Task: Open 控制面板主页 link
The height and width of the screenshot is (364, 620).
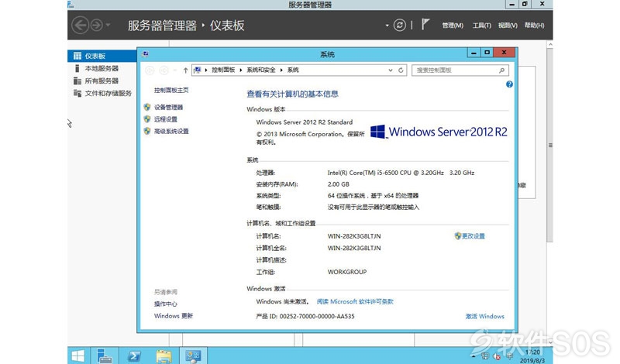Action: [171, 90]
